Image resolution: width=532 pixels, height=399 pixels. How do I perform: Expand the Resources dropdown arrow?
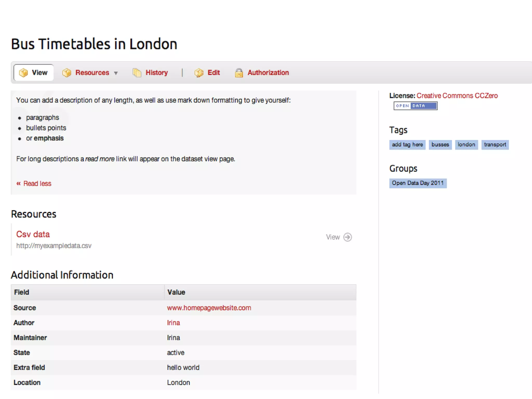click(116, 73)
